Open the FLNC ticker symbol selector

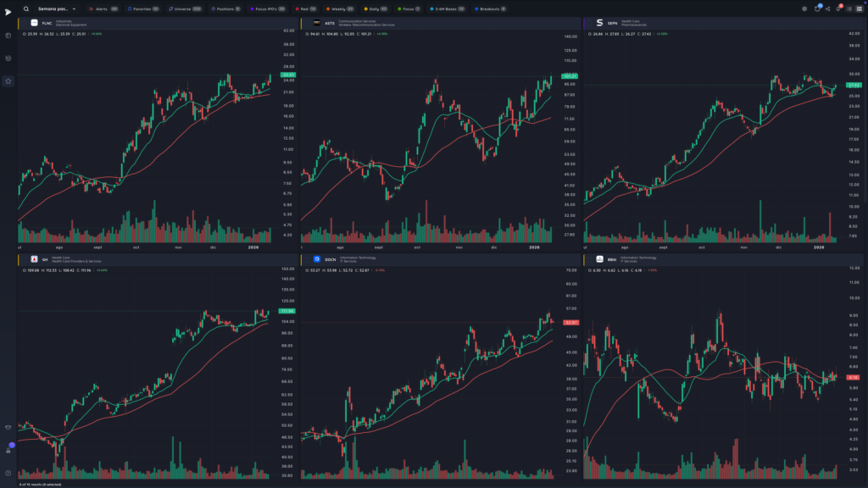(47, 23)
